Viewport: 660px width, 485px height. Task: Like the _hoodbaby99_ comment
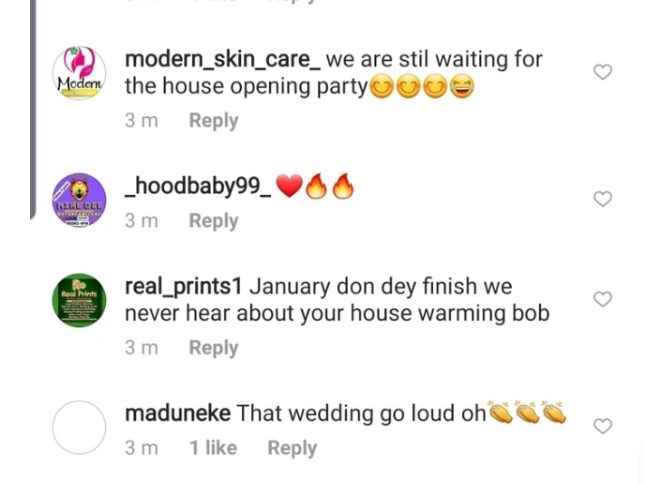[x=603, y=199]
